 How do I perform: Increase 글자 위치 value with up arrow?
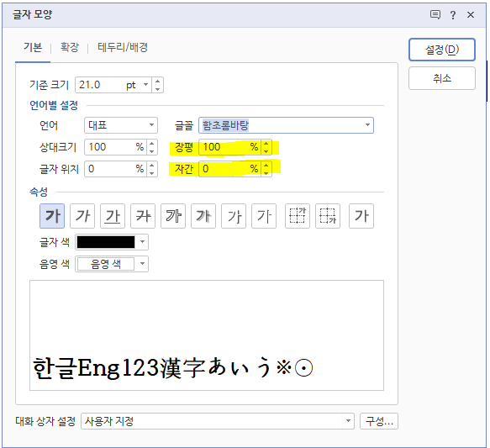click(x=152, y=166)
